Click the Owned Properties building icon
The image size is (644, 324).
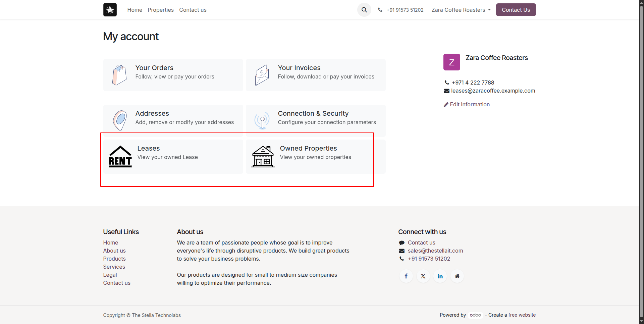(263, 157)
